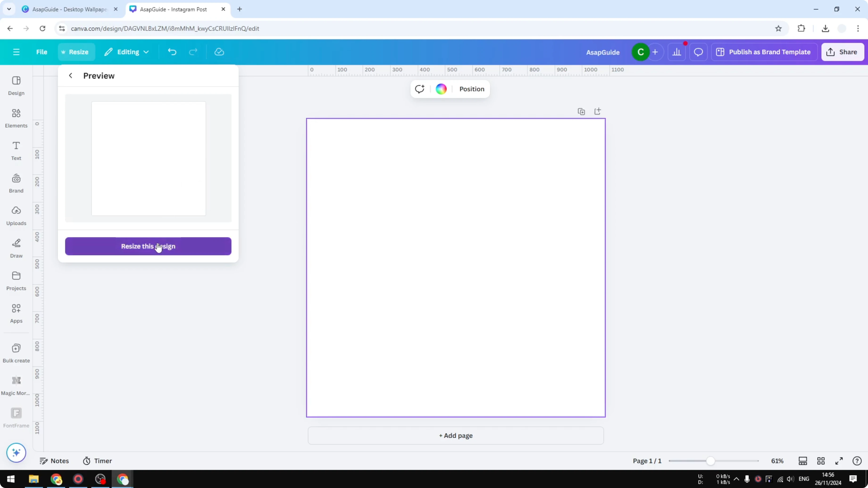This screenshot has width=868, height=488.
Task: Duplicate the page using the copy icon
Action: 581,111
